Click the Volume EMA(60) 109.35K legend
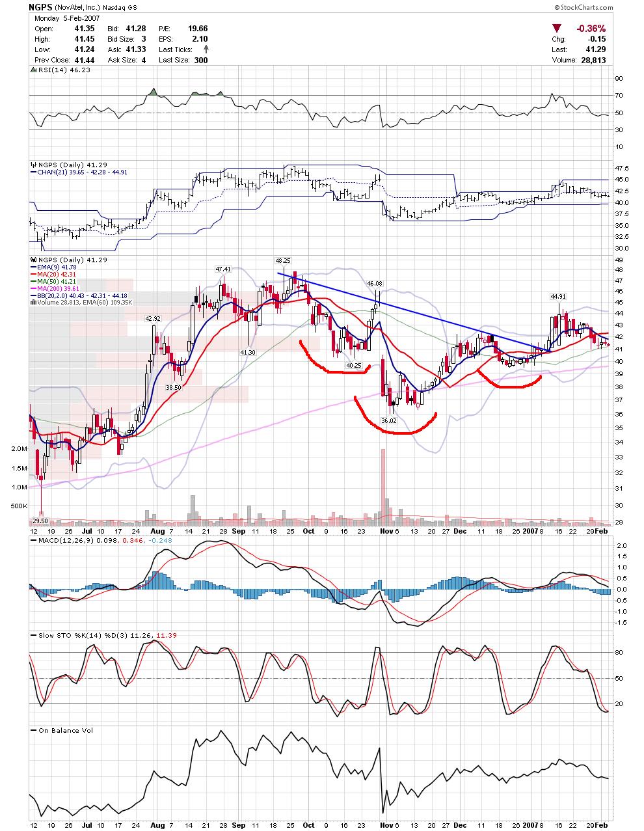Screen dimensions: 644x831 click(x=85, y=303)
